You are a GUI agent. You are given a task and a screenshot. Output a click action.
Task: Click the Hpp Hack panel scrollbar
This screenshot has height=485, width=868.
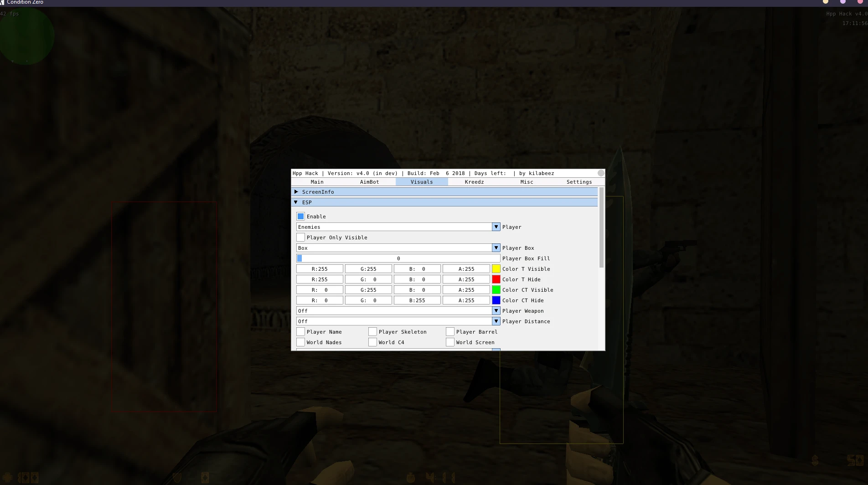(601, 227)
